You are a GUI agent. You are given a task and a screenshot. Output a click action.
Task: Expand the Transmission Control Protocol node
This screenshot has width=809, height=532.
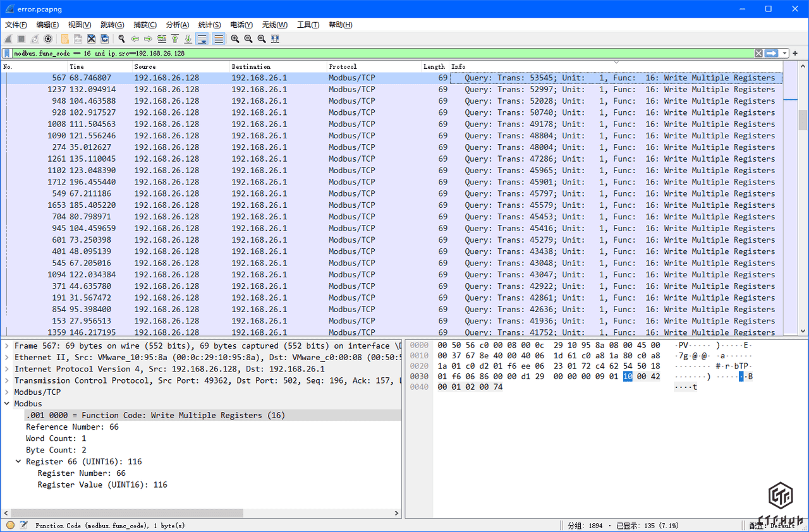[x=7, y=380]
